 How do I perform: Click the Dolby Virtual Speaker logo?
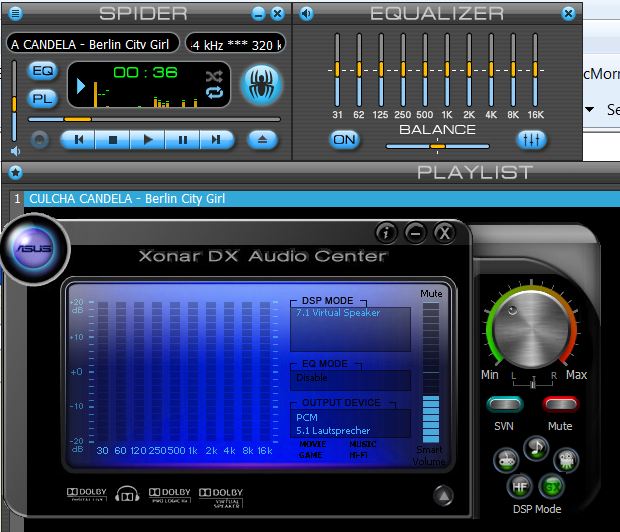click(221, 497)
